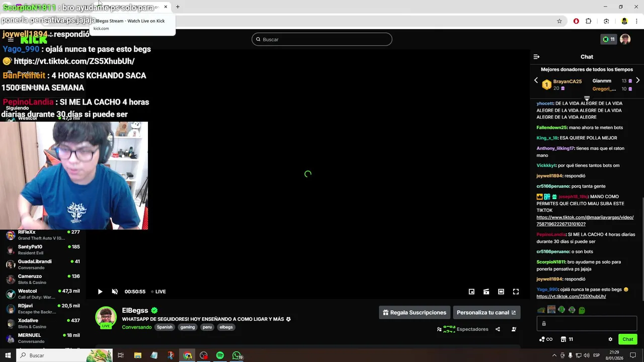This screenshot has height=362, width=644.
Task: Click BrayanCA25 top donor entry
Action: [562, 84]
